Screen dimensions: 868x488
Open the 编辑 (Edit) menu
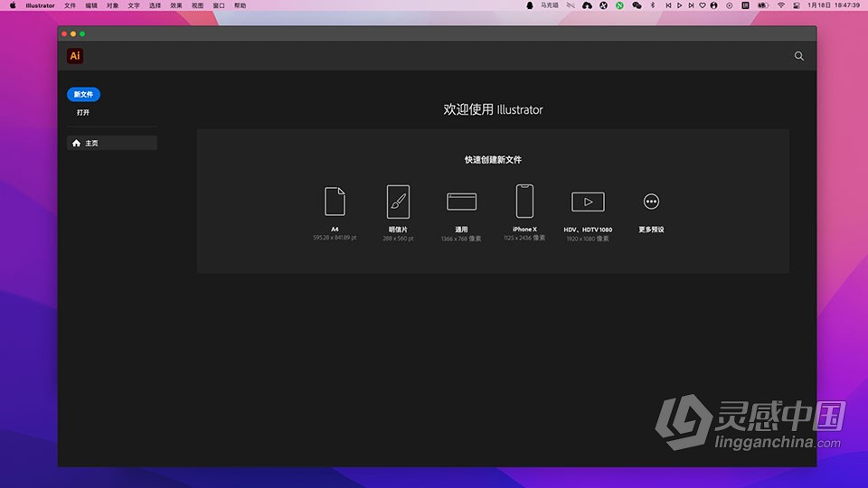91,5
